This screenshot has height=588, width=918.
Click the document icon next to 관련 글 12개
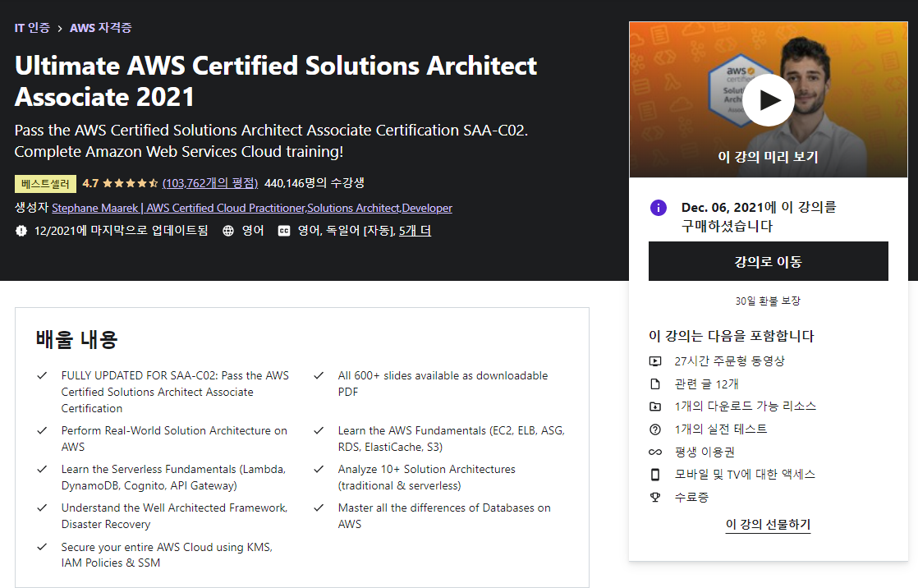655,384
